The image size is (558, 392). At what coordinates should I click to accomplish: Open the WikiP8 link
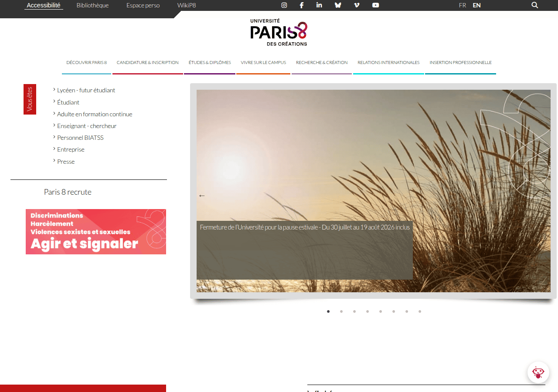point(187,5)
